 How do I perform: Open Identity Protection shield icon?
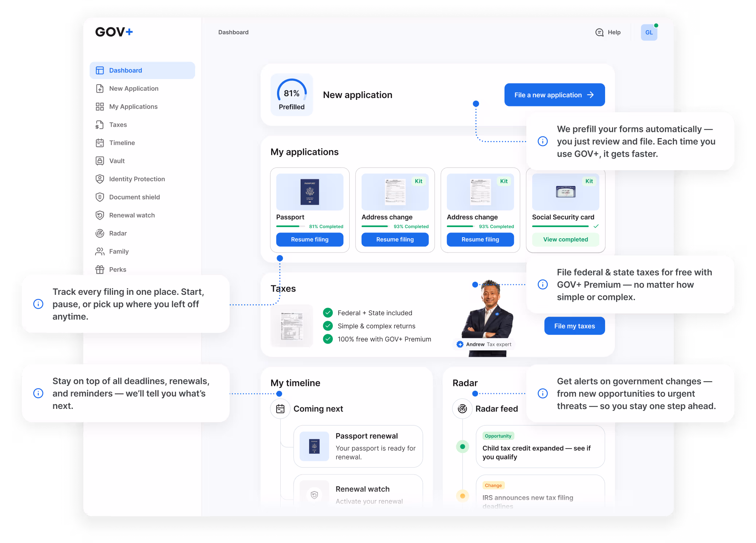coord(100,179)
